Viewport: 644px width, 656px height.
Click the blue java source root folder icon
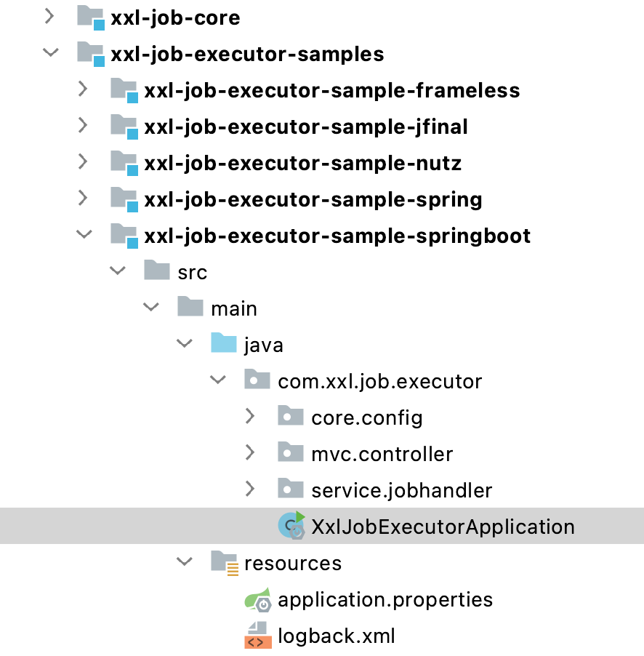click(225, 344)
